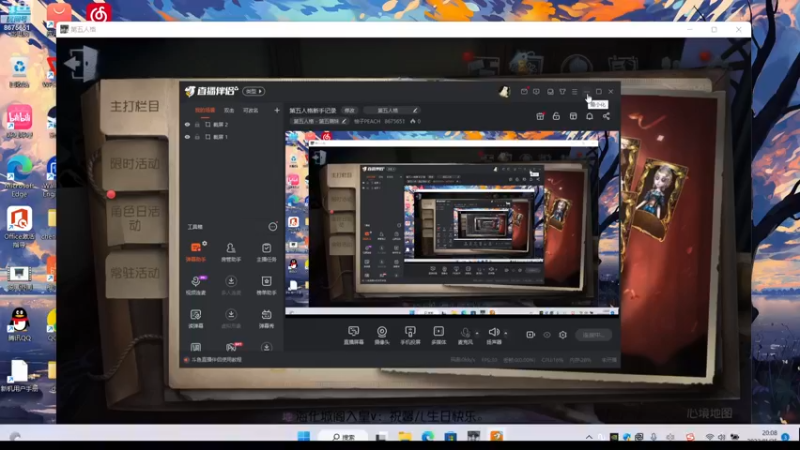This screenshot has height=450, width=800.
Task: Open 主打栏目 tab in game window
Action: coord(135,106)
